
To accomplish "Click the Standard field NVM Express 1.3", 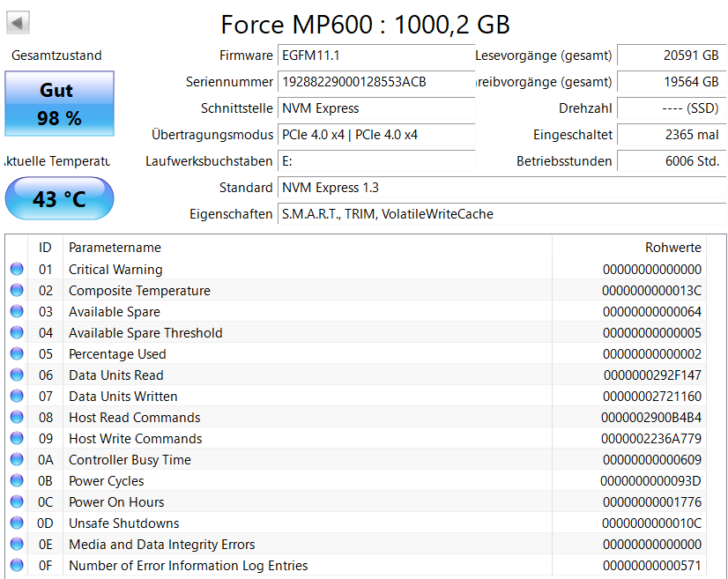I will (x=502, y=188).
